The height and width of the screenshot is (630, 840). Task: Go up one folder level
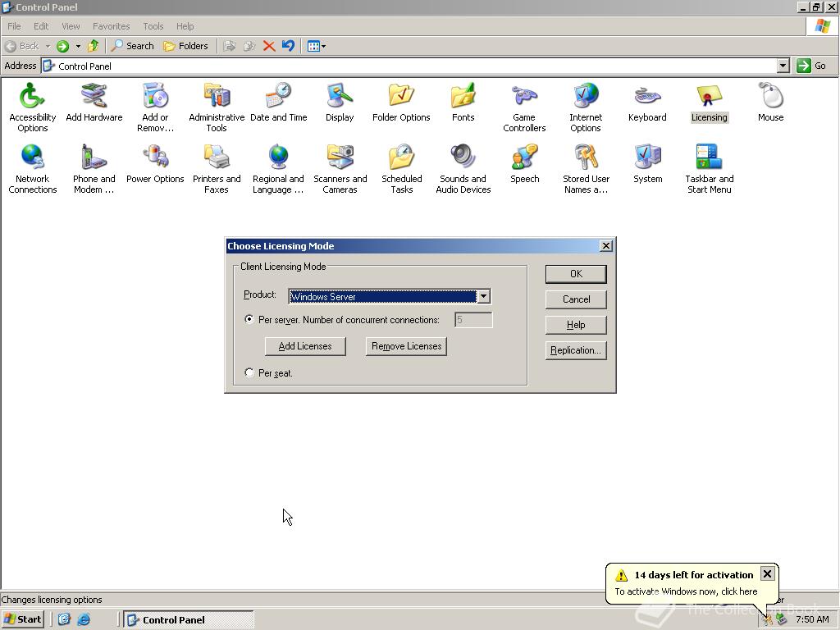[x=94, y=46]
